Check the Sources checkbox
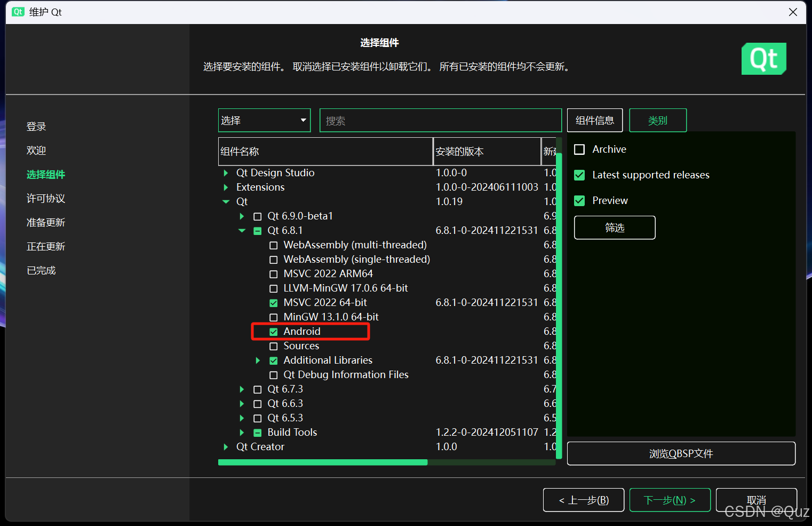812x526 pixels. (274, 346)
